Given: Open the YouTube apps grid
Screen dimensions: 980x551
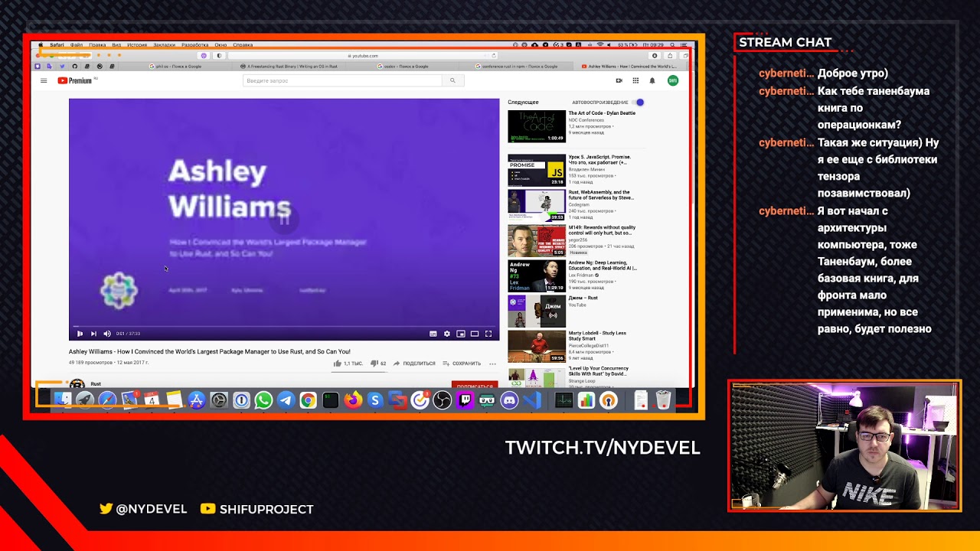Looking at the screenshot, I should [x=635, y=80].
